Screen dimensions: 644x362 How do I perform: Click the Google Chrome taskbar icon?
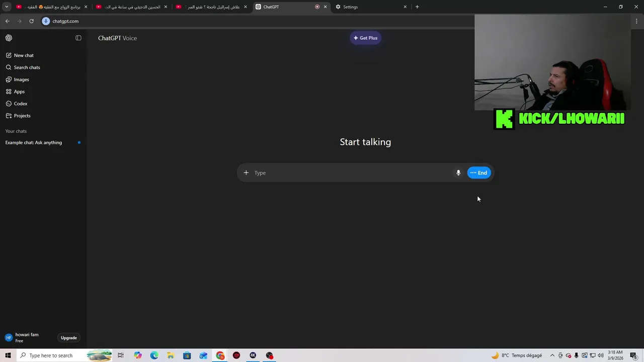[x=220, y=355]
